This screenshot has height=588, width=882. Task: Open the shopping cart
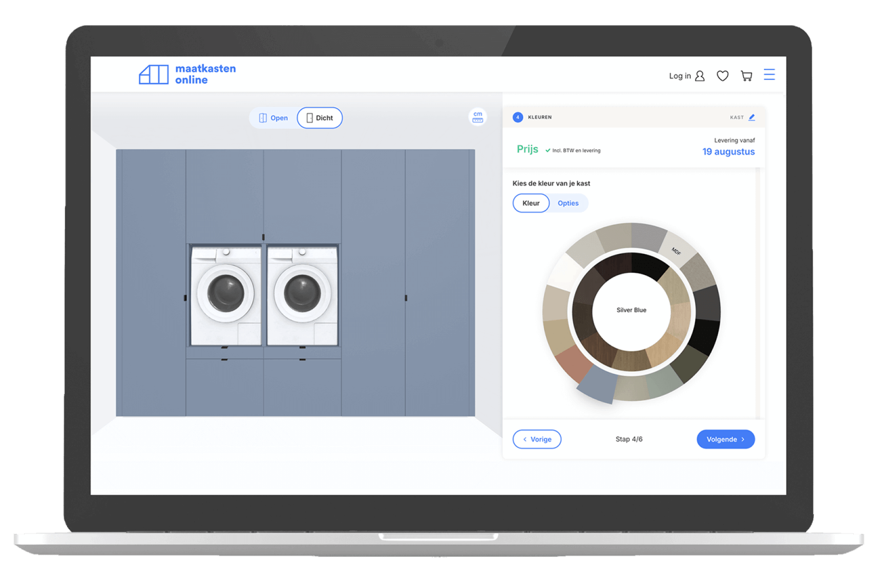tap(746, 76)
